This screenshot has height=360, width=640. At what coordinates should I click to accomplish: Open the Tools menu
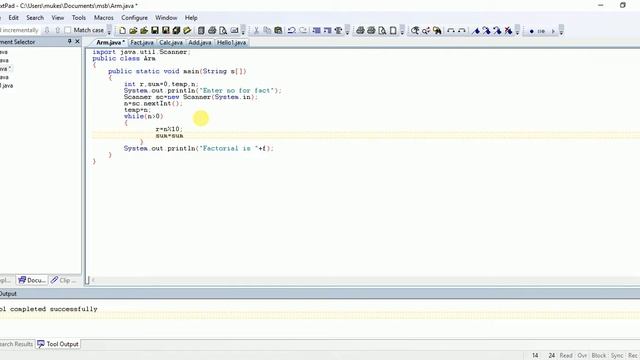(79, 18)
